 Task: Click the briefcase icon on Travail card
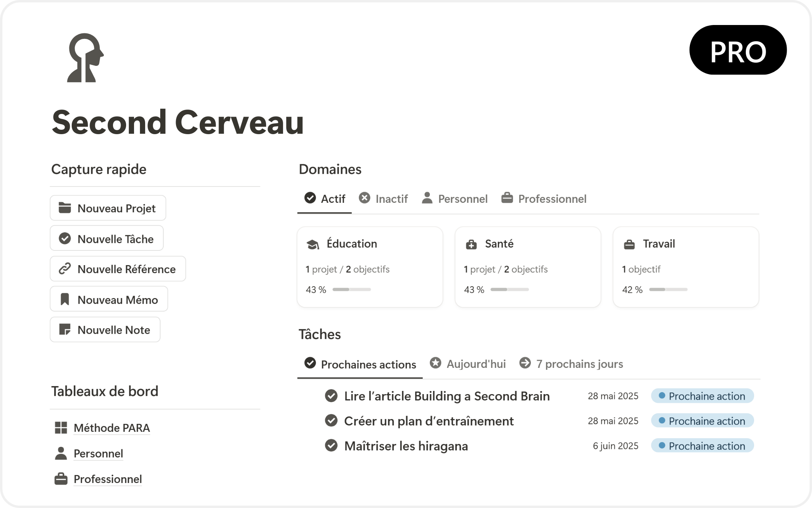point(629,244)
